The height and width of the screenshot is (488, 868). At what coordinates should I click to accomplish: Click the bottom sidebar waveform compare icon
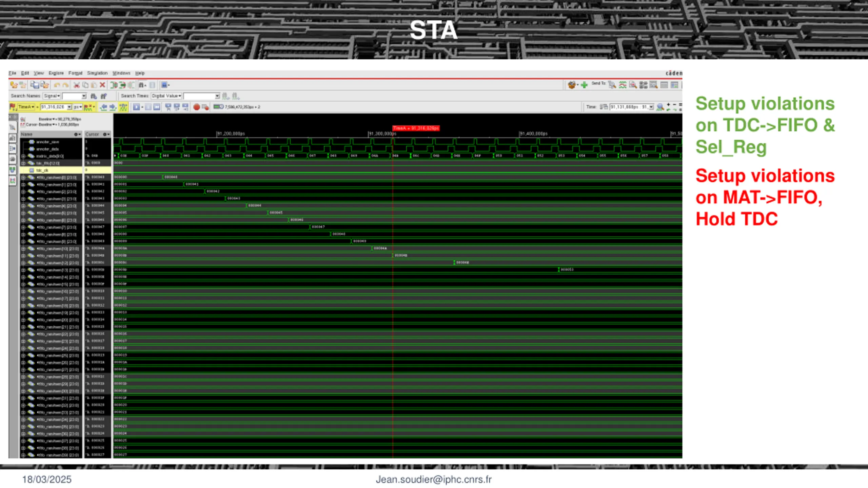(13, 181)
